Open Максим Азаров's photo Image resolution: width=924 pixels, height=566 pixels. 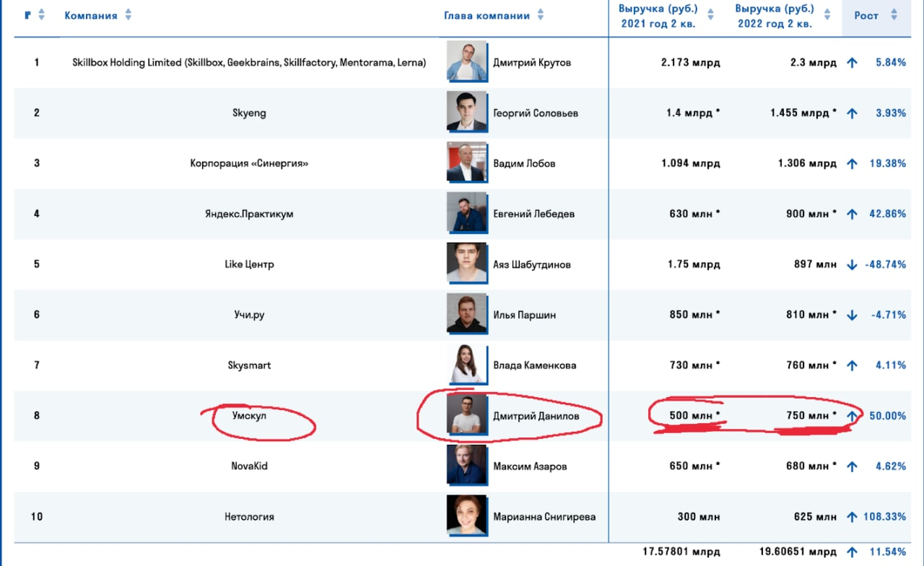466,465
